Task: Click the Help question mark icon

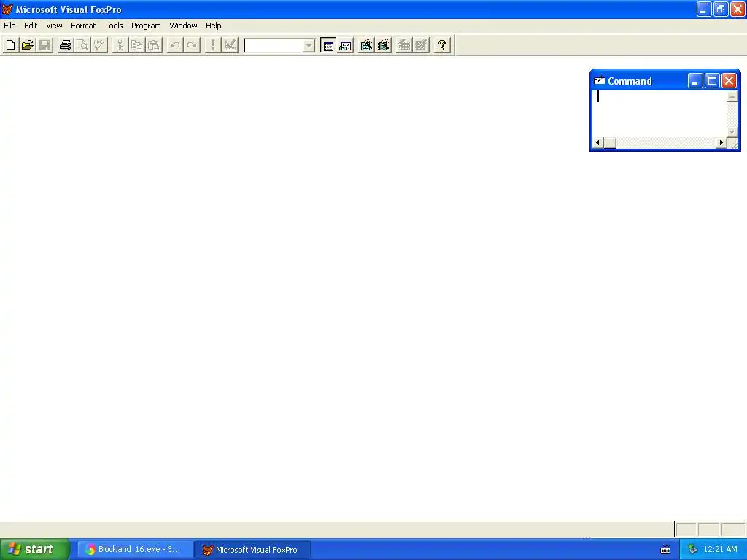Action: (x=442, y=45)
